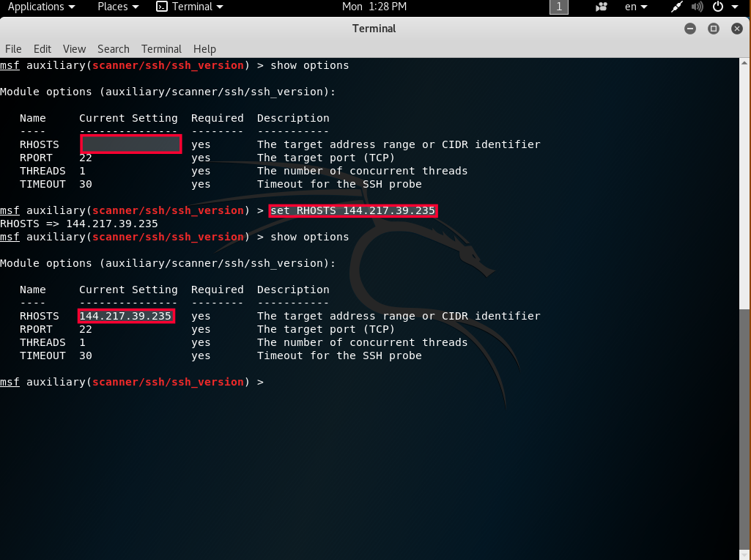This screenshot has height=560, width=751.
Task: Open the Help menu
Action: coord(204,49)
